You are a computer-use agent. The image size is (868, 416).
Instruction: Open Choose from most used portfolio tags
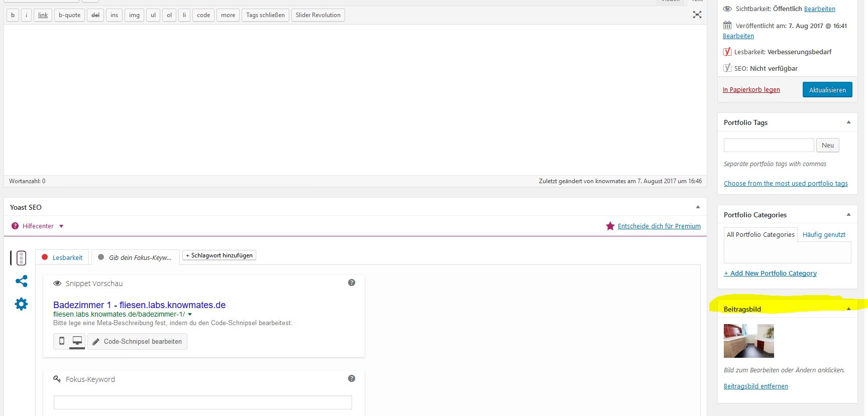pos(786,184)
